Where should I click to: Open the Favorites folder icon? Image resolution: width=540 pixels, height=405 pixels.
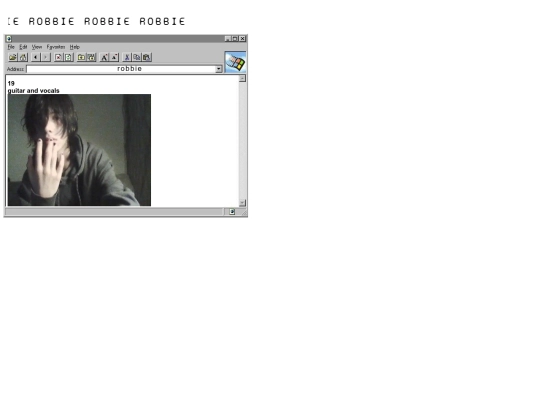tap(81, 57)
